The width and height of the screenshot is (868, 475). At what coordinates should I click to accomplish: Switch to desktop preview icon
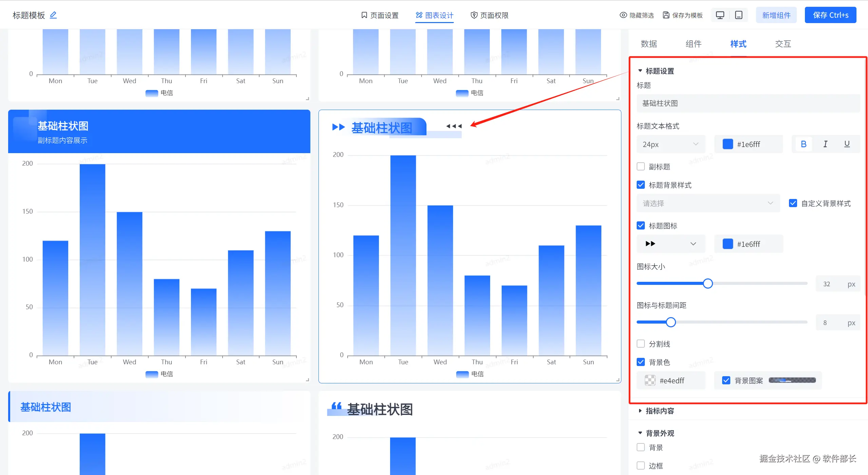coord(720,15)
